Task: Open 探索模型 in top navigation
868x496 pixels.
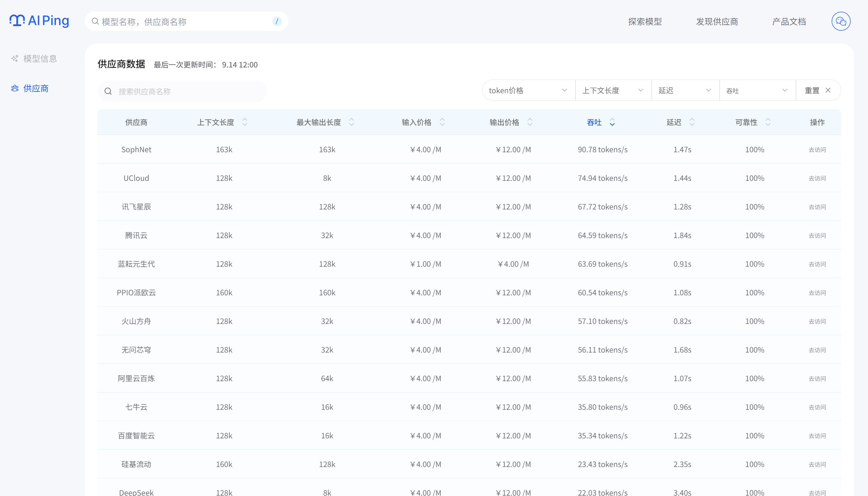Action: pyautogui.click(x=645, y=22)
